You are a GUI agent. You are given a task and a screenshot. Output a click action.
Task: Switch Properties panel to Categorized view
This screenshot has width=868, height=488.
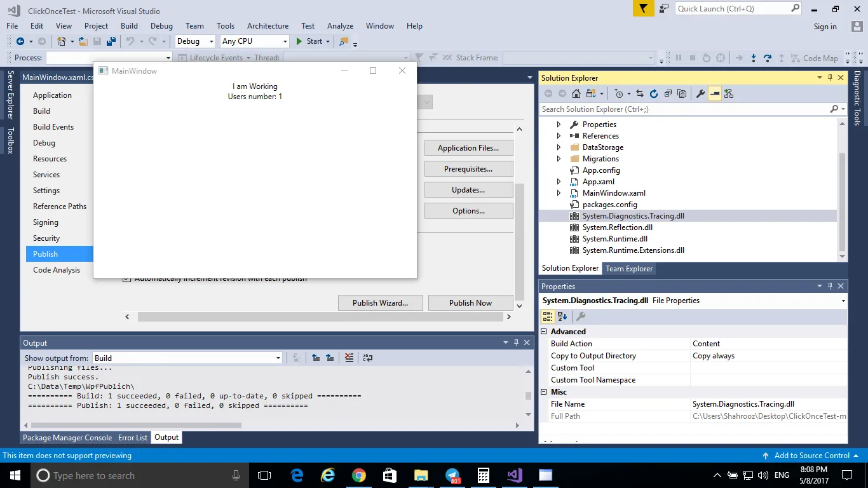(548, 316)
